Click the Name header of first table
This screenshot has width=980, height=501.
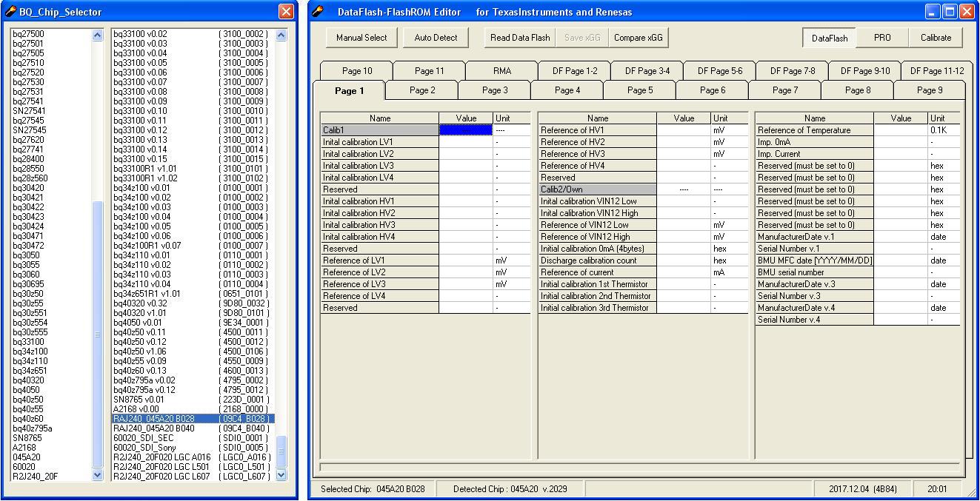[379, 118]
